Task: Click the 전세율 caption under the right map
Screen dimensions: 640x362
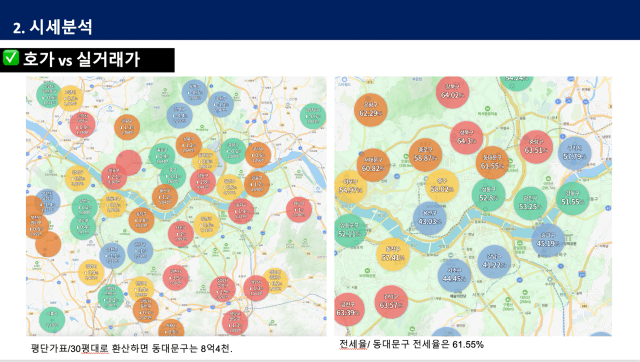Action: 411,344
